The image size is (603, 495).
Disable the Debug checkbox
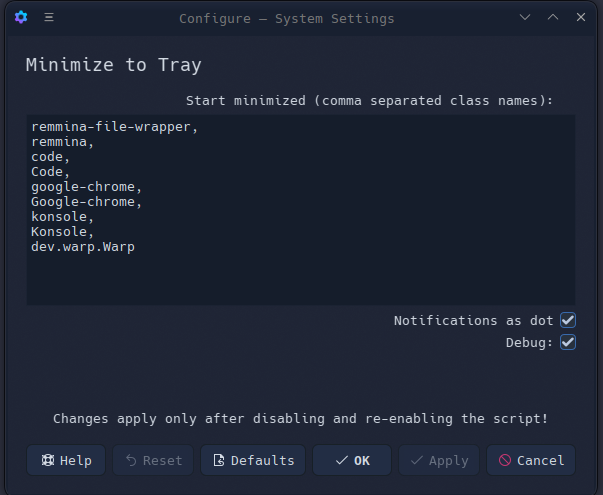coord(568,342)
